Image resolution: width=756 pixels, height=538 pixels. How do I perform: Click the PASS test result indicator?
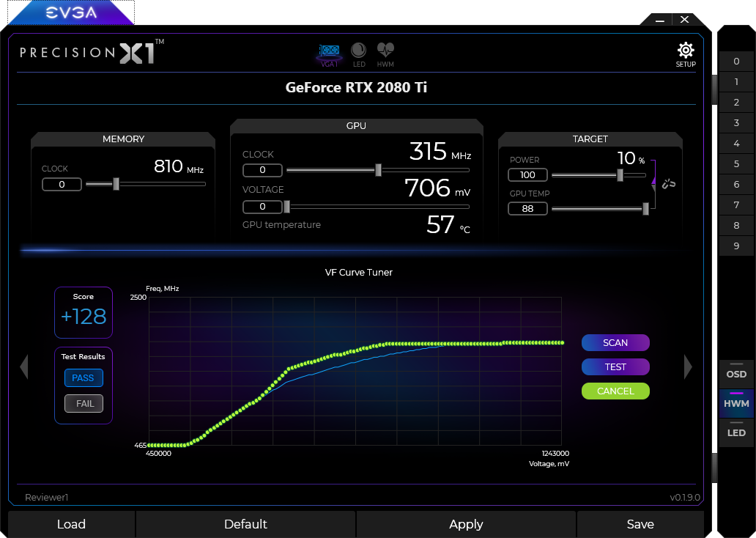click(x=84, y=377)
